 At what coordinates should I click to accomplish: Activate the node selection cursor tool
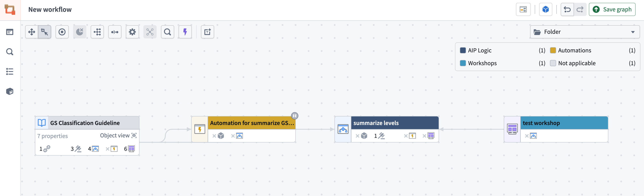[x=45, y=32]
